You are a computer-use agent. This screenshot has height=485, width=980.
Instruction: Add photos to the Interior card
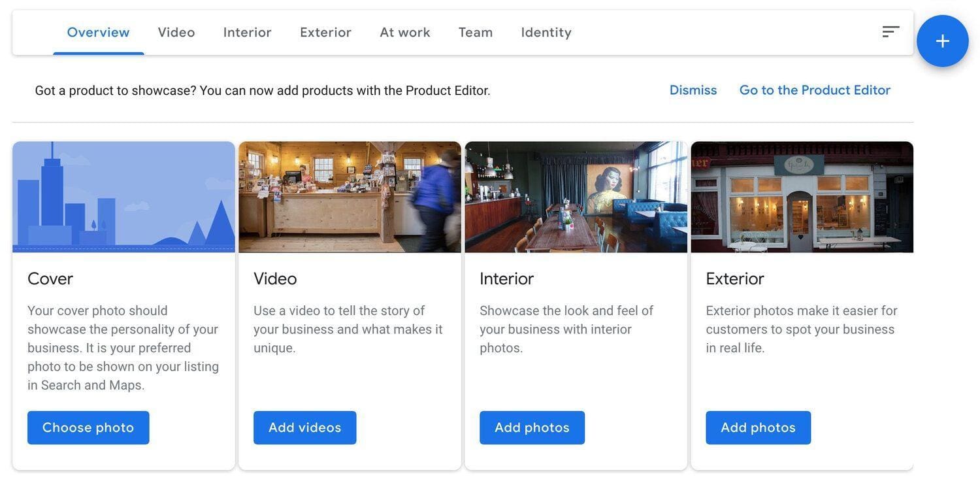click(532, 427)
